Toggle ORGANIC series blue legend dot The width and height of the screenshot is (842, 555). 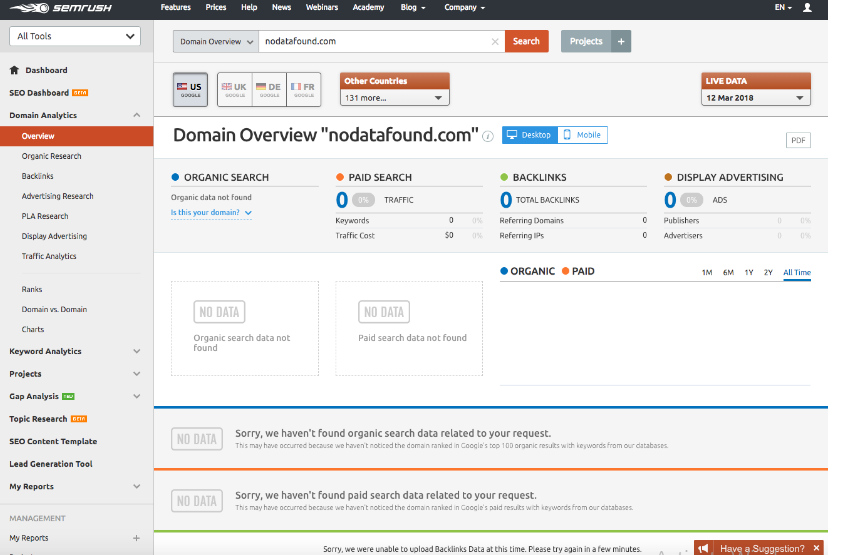504,271
